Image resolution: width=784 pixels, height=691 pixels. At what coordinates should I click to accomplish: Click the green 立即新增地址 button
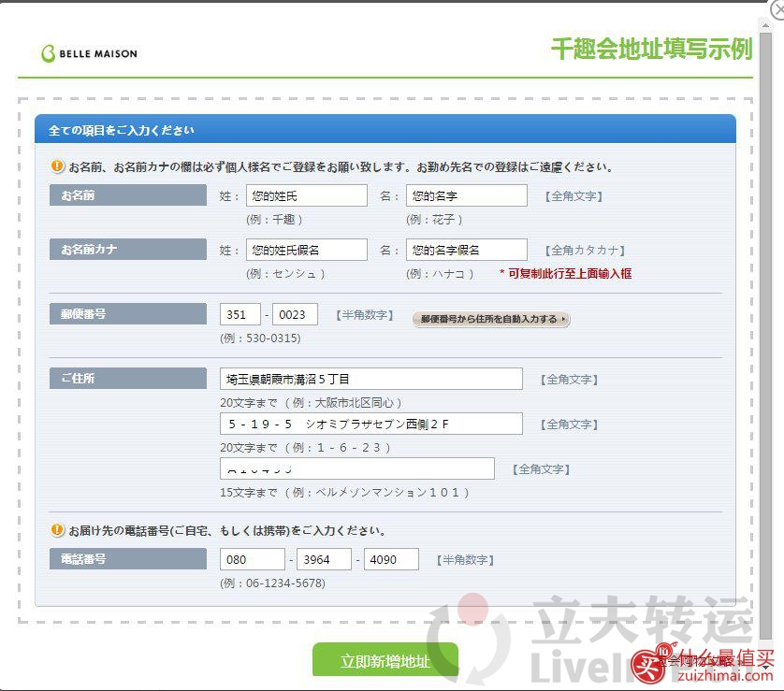[x=385, y=660]
